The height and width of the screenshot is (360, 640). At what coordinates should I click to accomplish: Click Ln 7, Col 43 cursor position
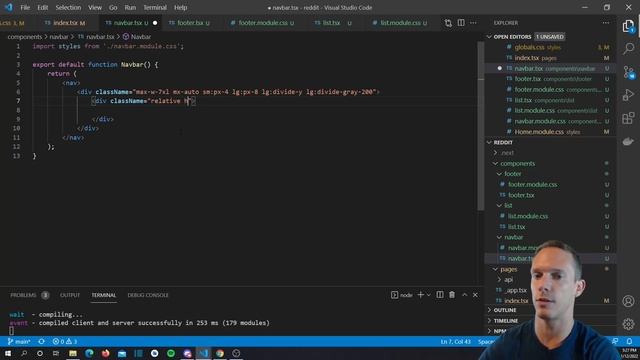[456, 341]
